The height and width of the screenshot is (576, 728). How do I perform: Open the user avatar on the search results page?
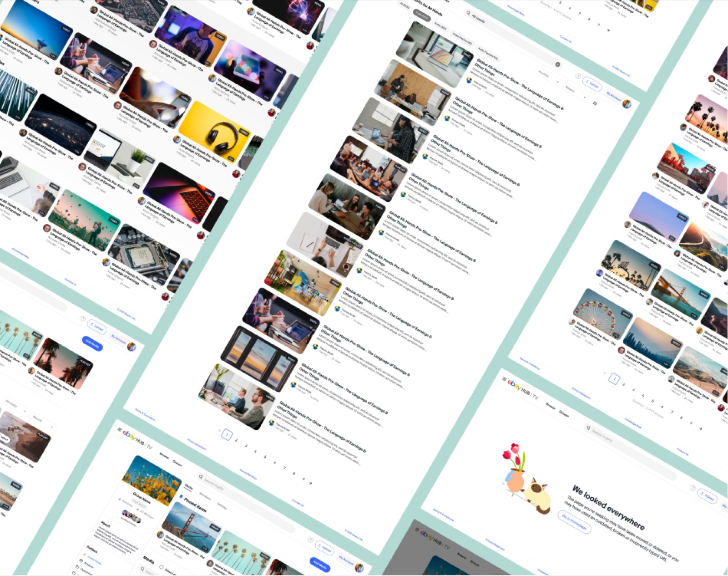tap(627, 104)
